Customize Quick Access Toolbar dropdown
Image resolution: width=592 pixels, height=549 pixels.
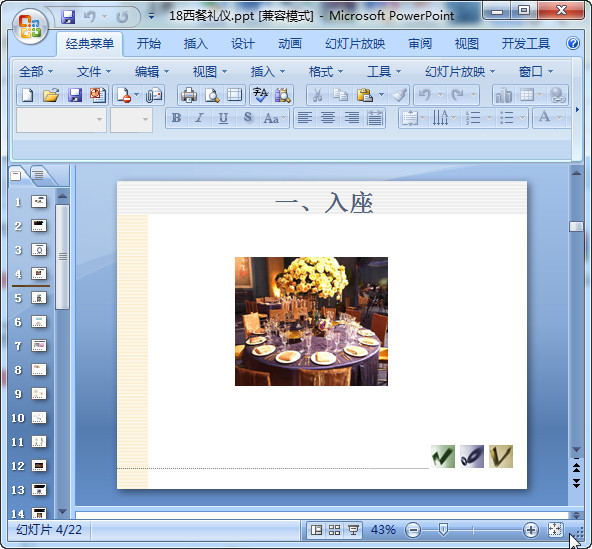pos(151,16)
